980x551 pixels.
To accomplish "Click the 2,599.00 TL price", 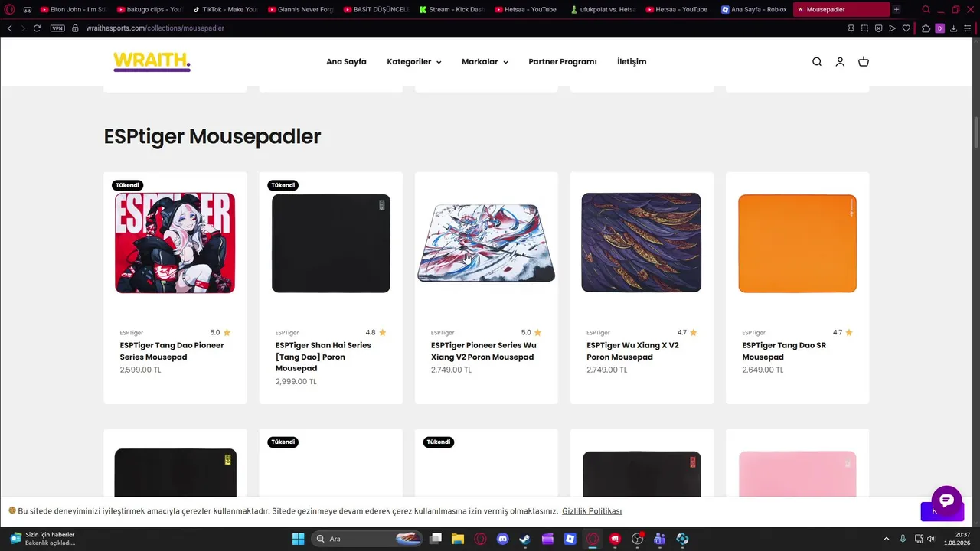I will 140,370.
